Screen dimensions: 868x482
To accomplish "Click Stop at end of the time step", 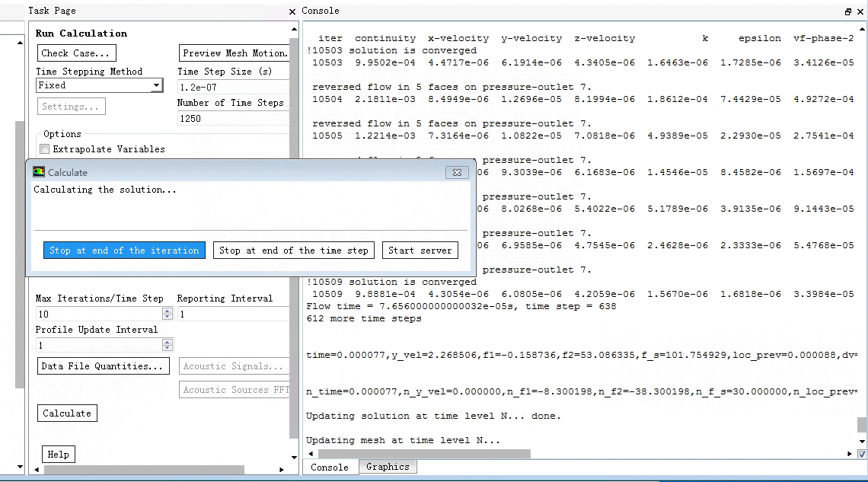I will click(x=294, y=251).
